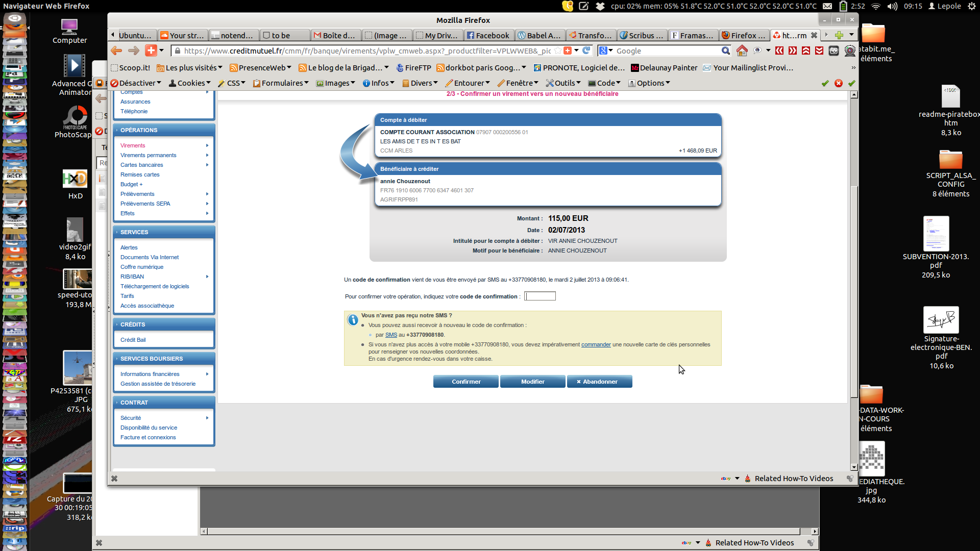Click the commander link in the SMS notice

coord(596,344)
